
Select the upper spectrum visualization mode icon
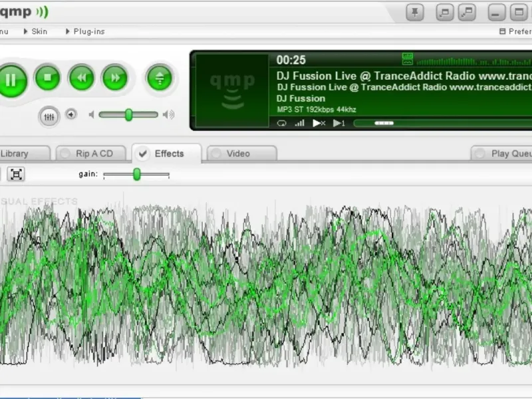click(408, 56)
